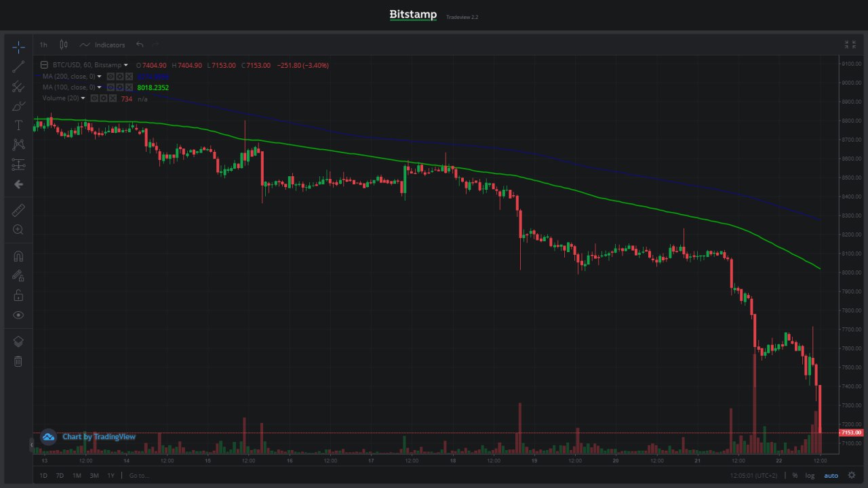
Task: Select the text annotation tool
Action: pos(18,125)
